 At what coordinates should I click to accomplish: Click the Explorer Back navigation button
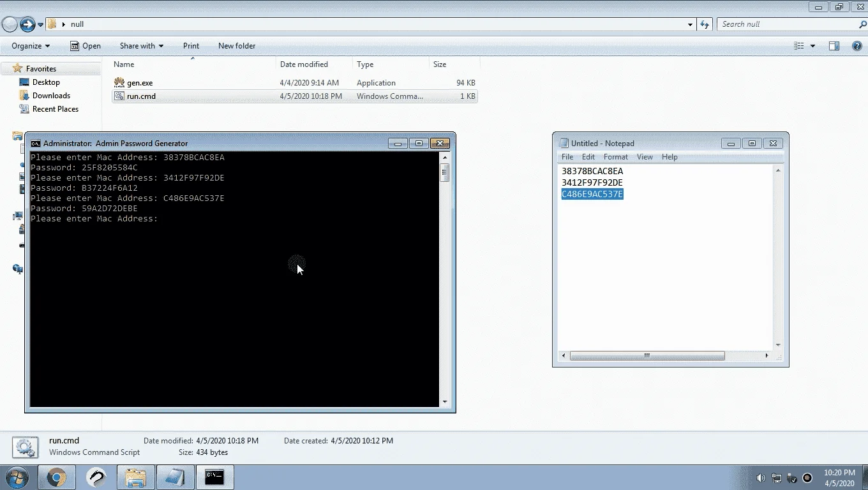(10, 25)
